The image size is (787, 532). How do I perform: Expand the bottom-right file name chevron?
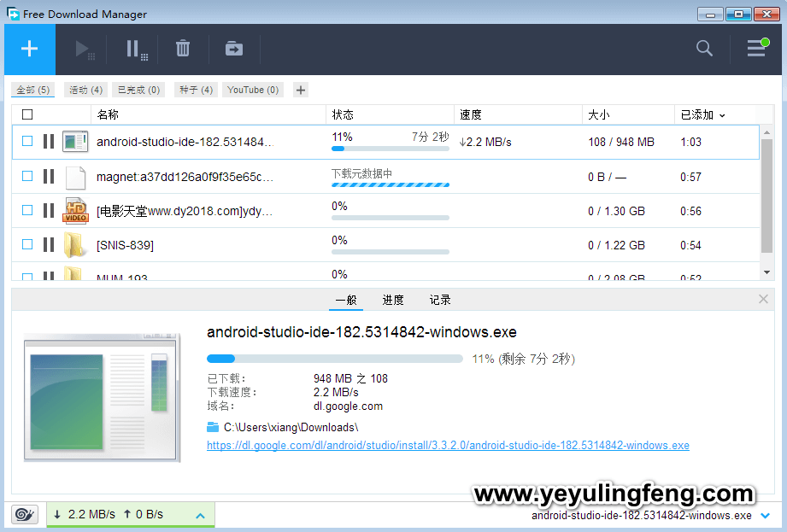(x=766, y=516)
